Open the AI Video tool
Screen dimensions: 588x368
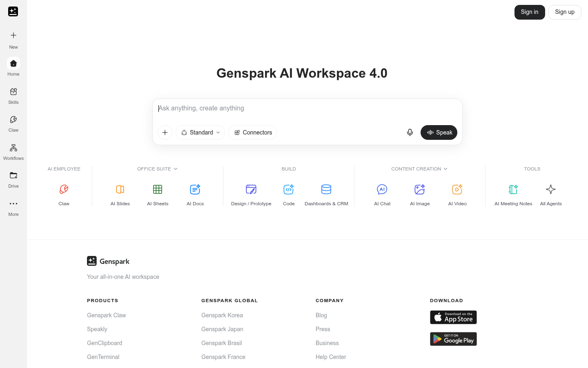[457, 195]
